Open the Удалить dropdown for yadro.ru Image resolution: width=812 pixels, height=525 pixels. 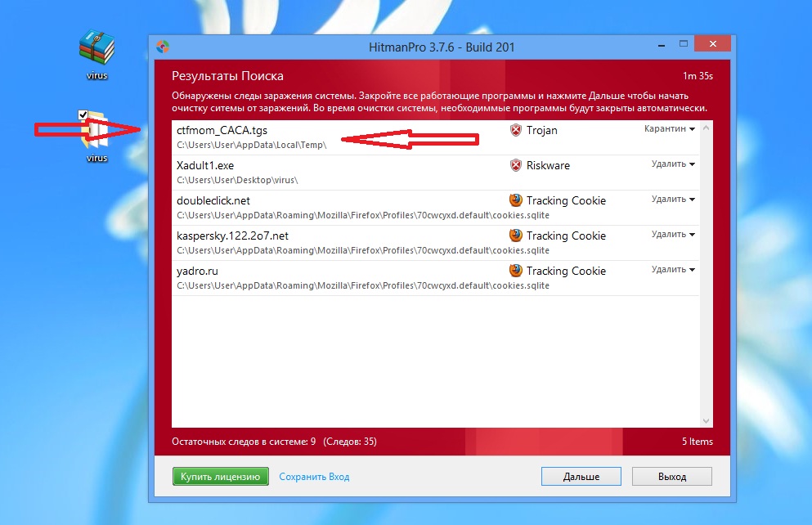pyautogui.click(x=673, y=269)
